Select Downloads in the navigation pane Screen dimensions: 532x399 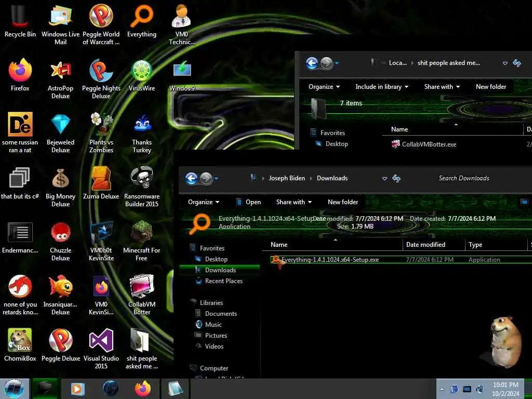pos(220,270)
